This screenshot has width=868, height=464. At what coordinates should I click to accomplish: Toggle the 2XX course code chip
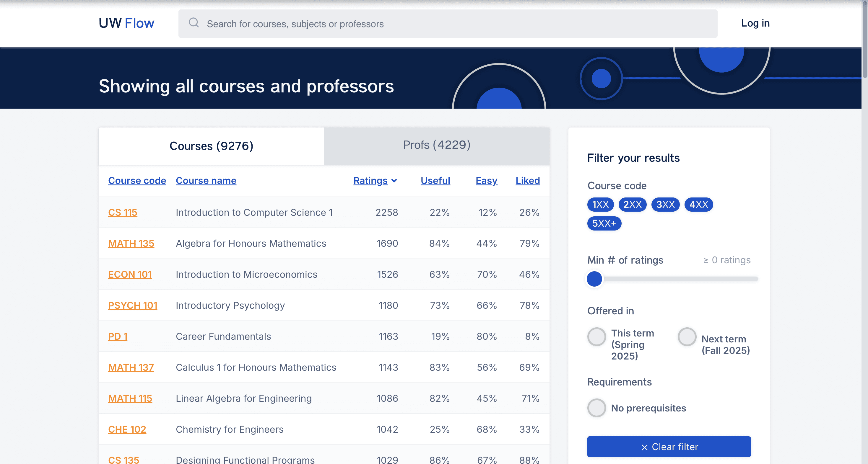pos(632,204)
